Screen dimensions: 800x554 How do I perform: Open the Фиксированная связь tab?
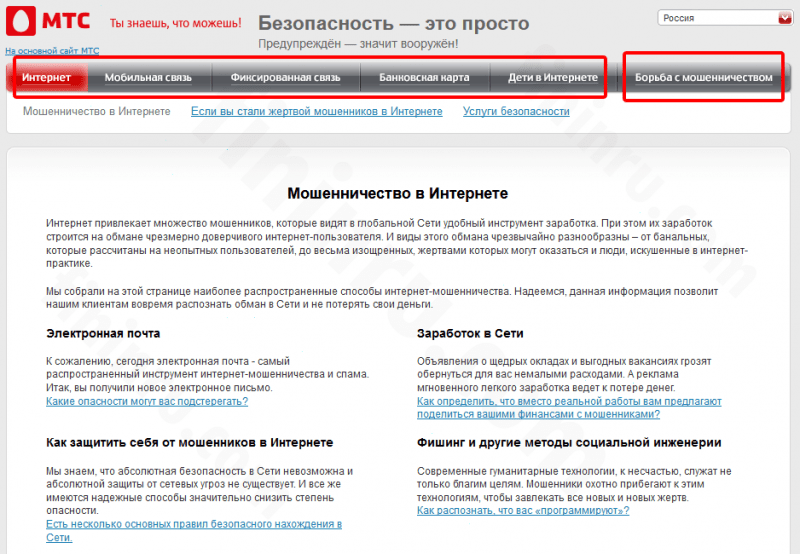[x=286, y=78]
